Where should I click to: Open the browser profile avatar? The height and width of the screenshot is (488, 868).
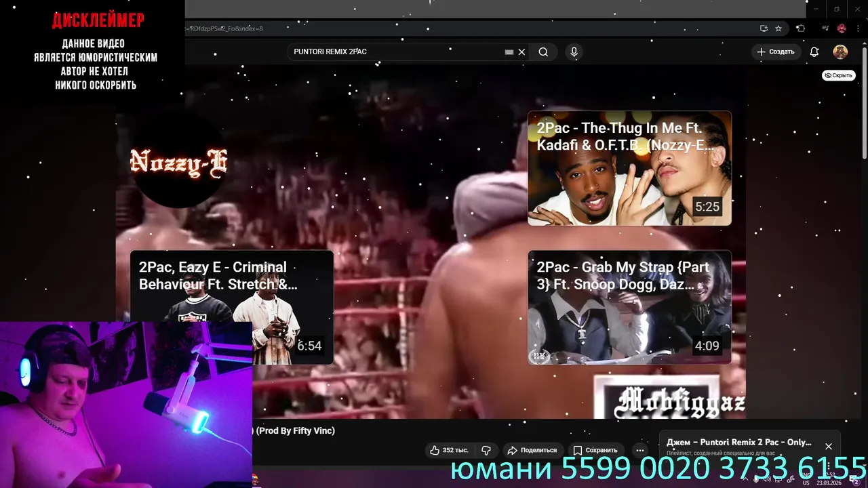point(842,28)
